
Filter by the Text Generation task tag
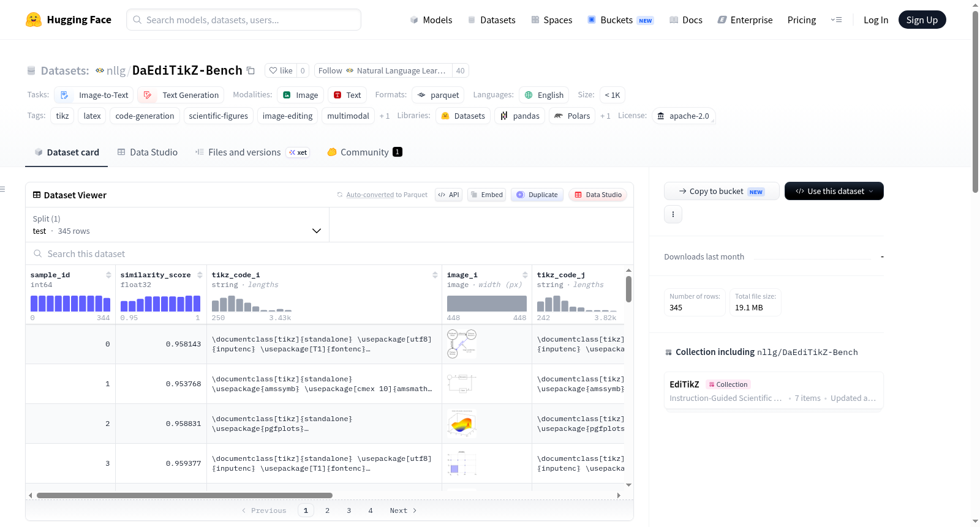[x=181, y=95]
